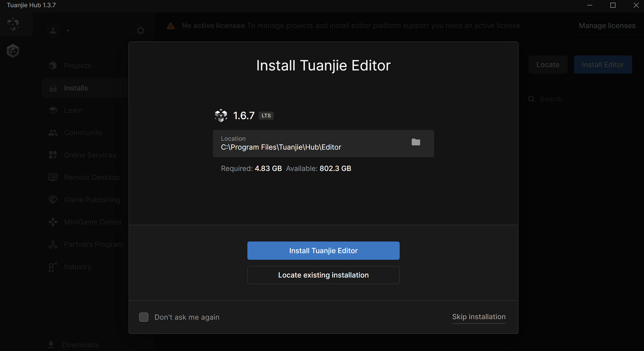Image resolution: width=644 pixels, height=351 pixels.
Task: Click Install Tuanjie Editor button
Action: point(323,250)
